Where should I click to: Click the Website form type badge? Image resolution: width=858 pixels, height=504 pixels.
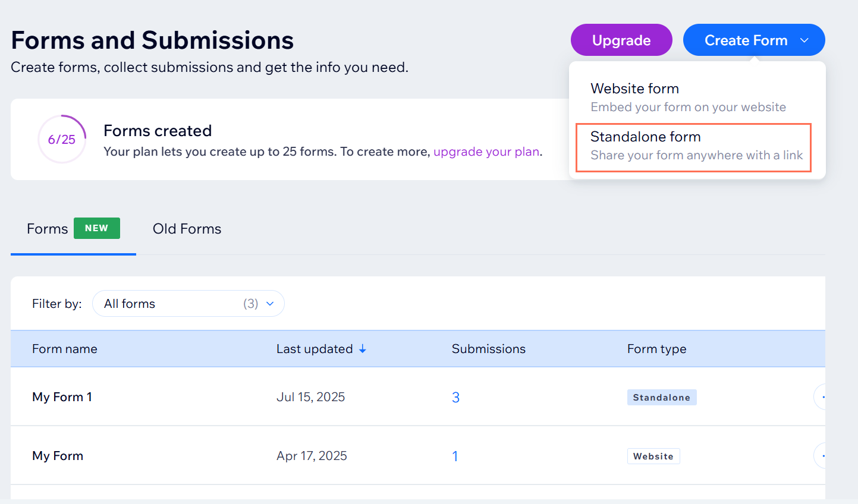653,456
